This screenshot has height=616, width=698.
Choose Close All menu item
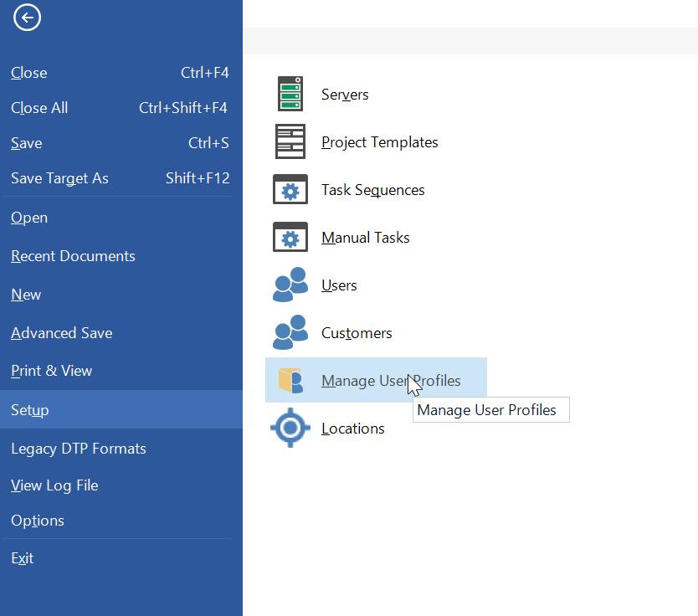(121, 108)
